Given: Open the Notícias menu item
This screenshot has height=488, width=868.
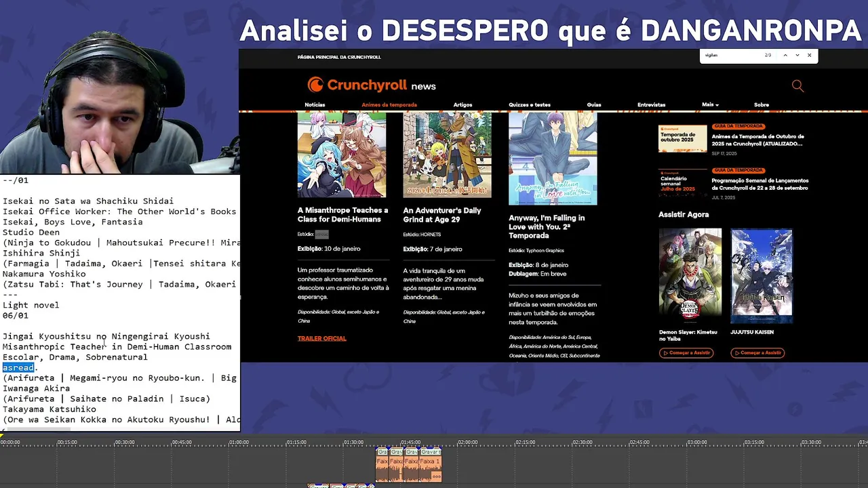Looking at the screenshot, I should tap(315, 105).
